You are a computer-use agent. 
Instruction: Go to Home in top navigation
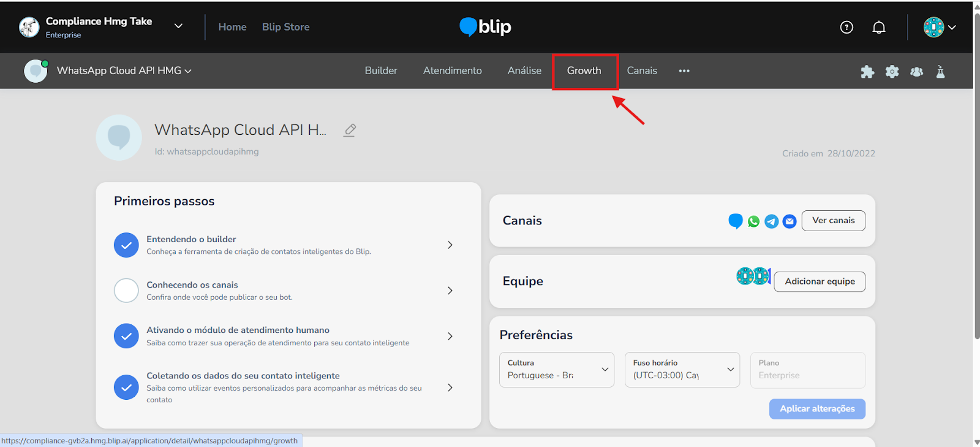(x=232, y=27)
